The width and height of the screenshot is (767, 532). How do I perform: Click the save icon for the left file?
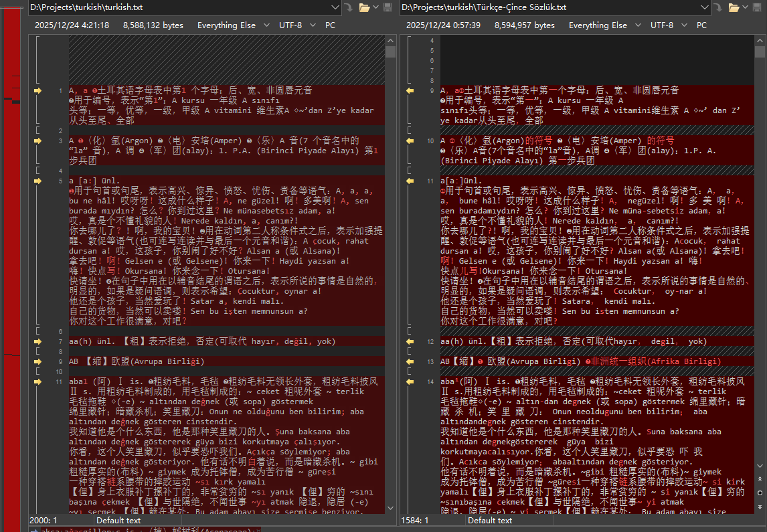click(x=388, y=7)
